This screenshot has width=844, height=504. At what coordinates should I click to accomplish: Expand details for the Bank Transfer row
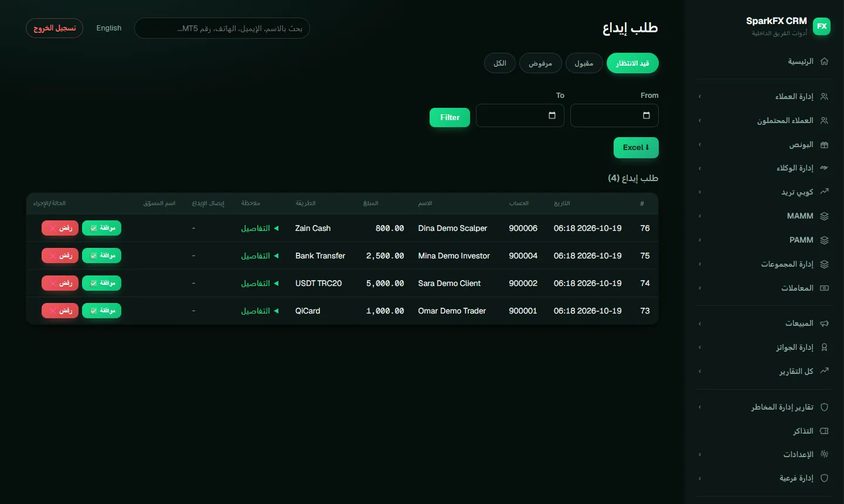point(259,256)
